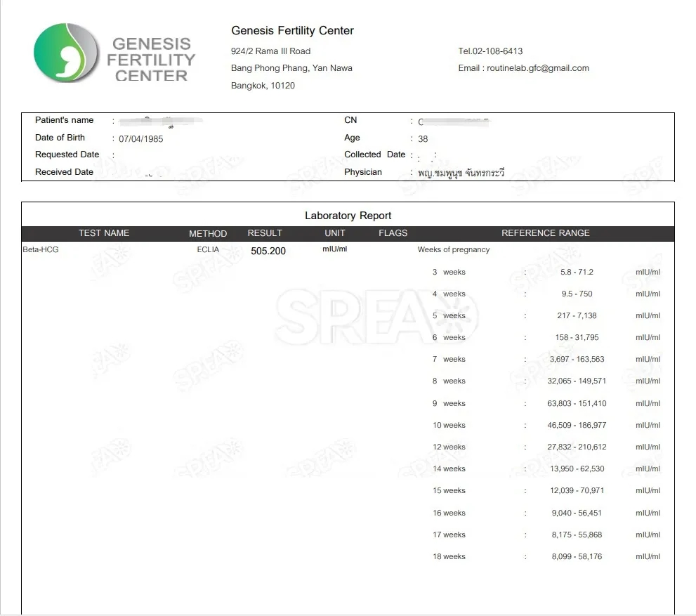This screenshot has width=696, height=616.
Task: Click the Tel.02-108-6413 phone number
Action: (490, 51)
